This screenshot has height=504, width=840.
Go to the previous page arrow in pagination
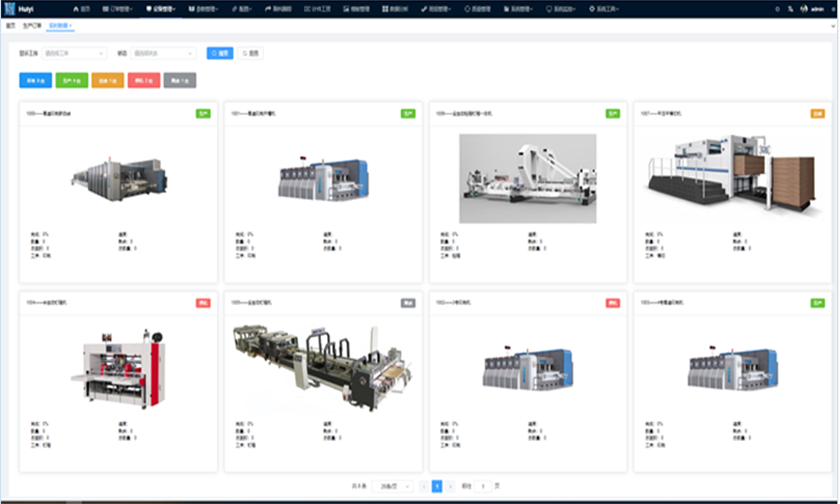coord(424,486)
